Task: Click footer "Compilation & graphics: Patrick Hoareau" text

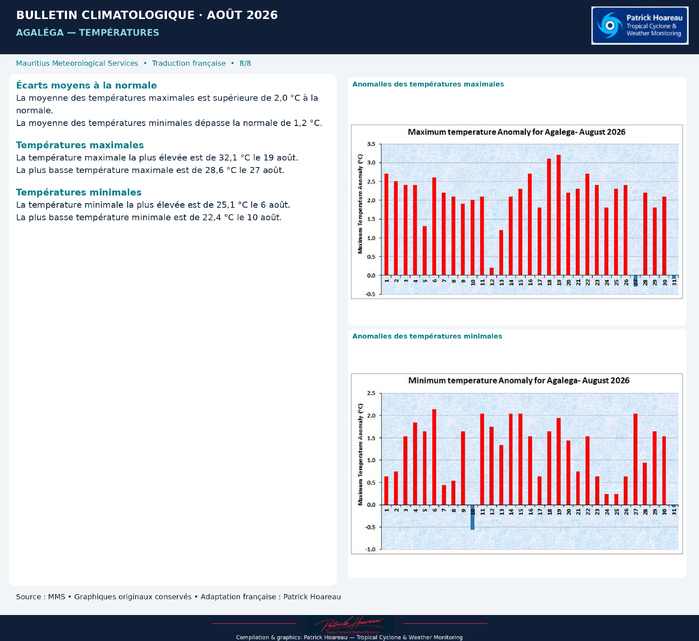Action: (292, 637)
